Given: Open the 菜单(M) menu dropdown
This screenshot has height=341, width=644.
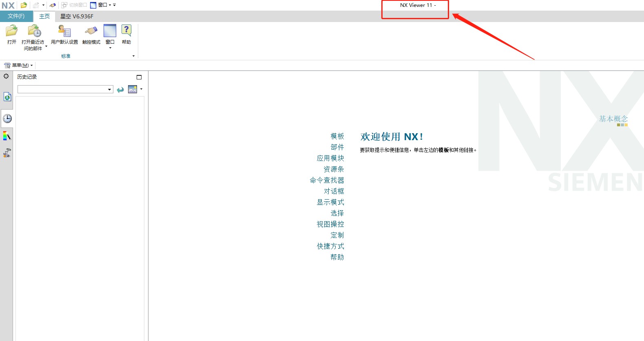Looking at the screenshot, I should pyautogui.click(x=18, y=65).
